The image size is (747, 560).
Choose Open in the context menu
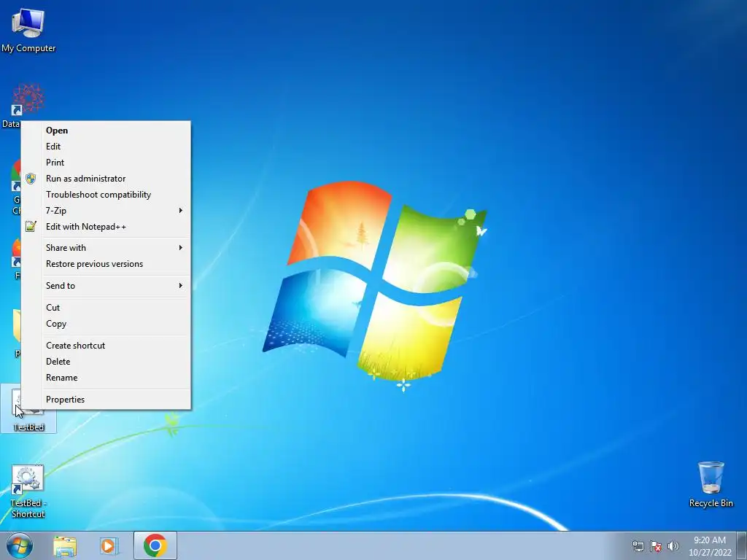point(107,131)
